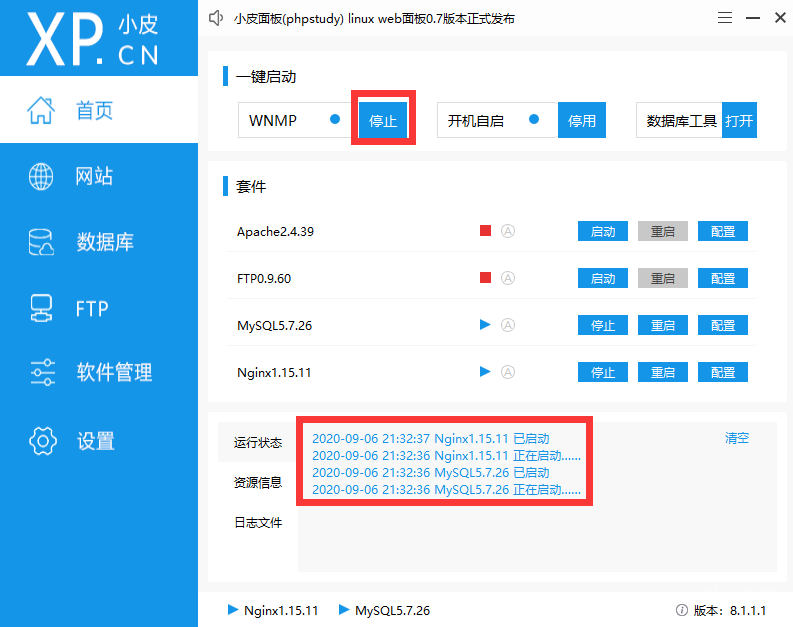Viewport: 793px width, 627px height.
Task: Click the 数据库工具 label
Action: 681,121
